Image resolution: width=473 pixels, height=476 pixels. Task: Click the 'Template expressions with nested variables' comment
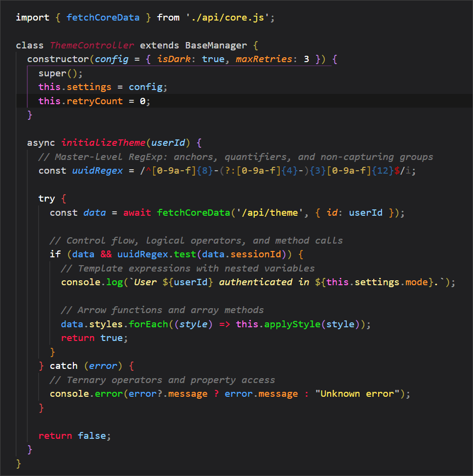tap(188, 269)
